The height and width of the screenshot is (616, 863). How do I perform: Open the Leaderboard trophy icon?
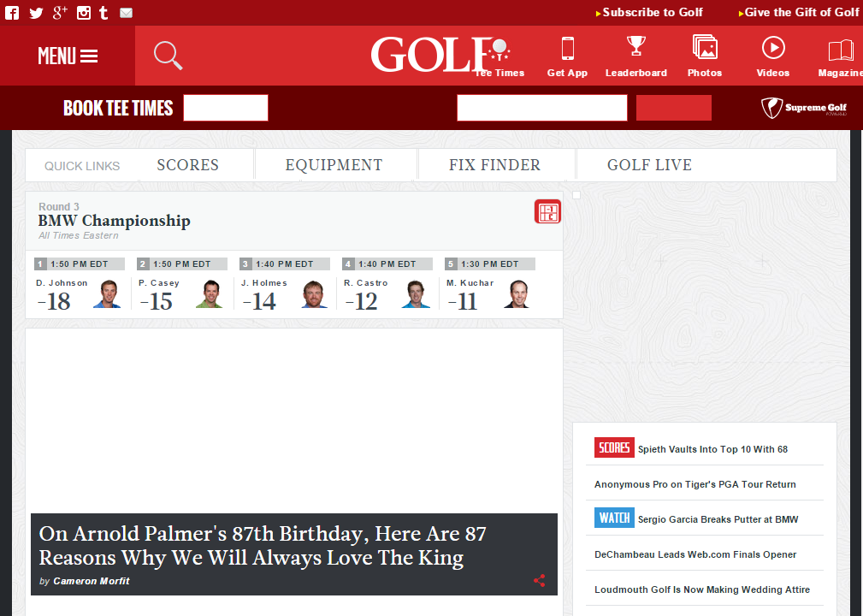tap(635, 47)
